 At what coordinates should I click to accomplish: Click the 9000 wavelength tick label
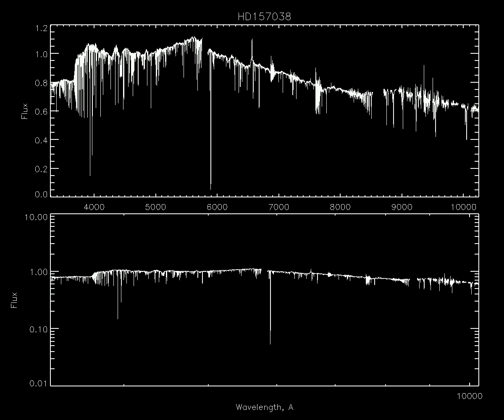pyautogui.click(x=402, y=207)
